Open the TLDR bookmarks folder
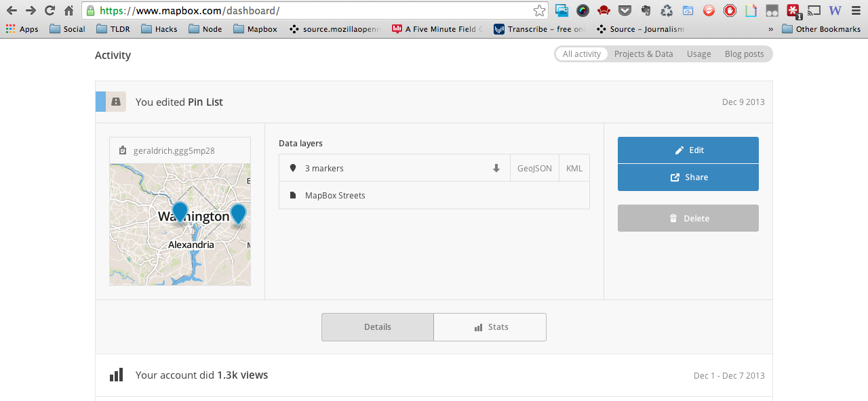The height and width of the screenshot is (401, 868). pyautogui.click(x=113, y=29)
